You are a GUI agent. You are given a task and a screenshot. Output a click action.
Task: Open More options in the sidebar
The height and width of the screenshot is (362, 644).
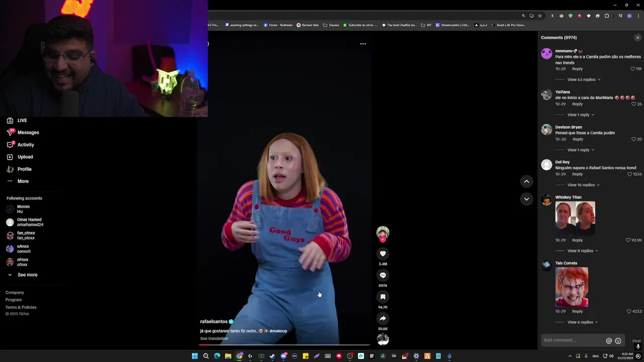(x=18, y=182)
